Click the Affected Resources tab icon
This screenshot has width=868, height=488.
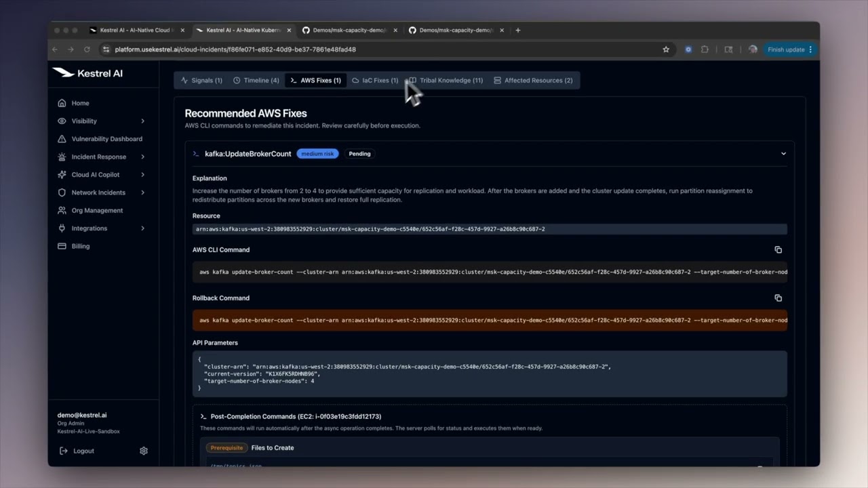497,80
